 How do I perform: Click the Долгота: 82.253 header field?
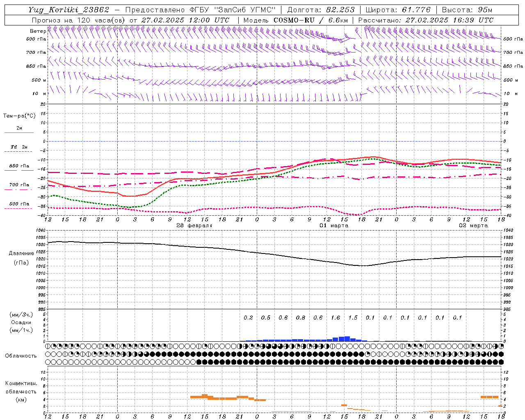click(321, 10)
